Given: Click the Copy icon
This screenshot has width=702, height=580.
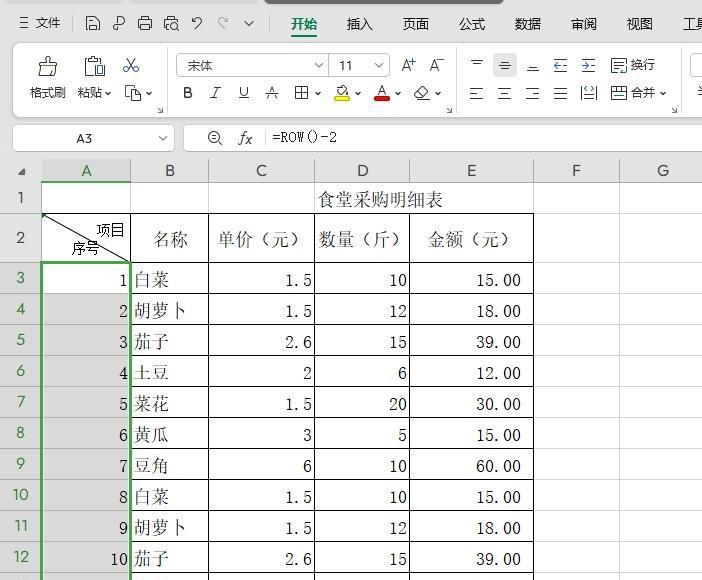Looking at the screenshot, I should pyautogui.click(x=133, y=93).
